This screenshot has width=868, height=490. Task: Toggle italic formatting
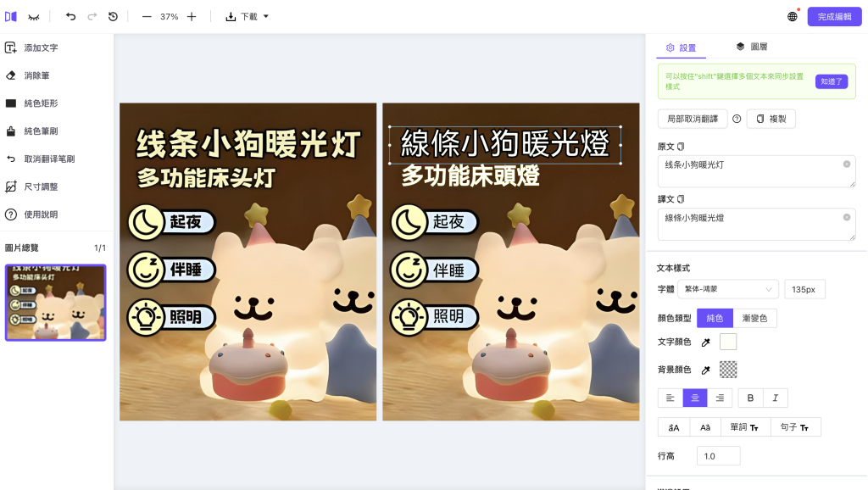[x=775, y=398]
